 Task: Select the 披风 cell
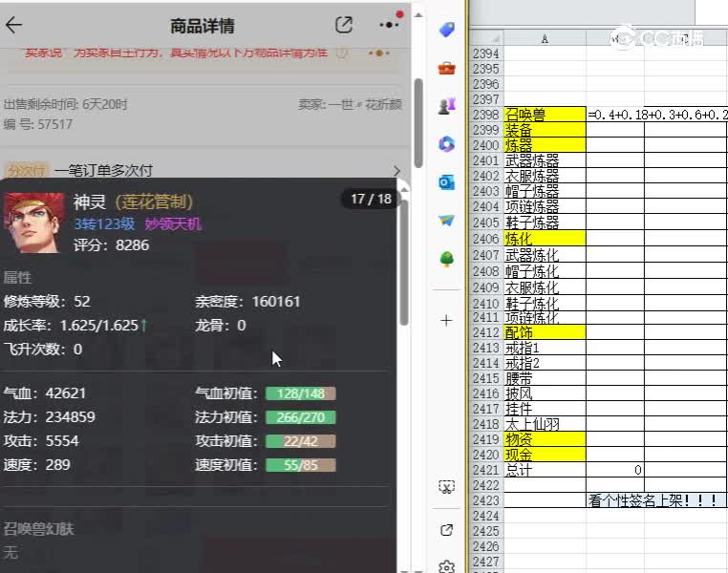tap(545, 393)
